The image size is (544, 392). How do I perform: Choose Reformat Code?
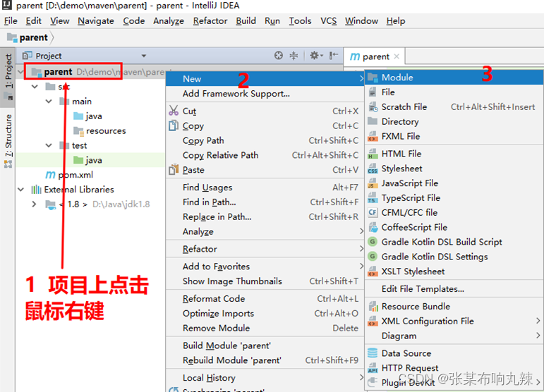click(265, 298)
